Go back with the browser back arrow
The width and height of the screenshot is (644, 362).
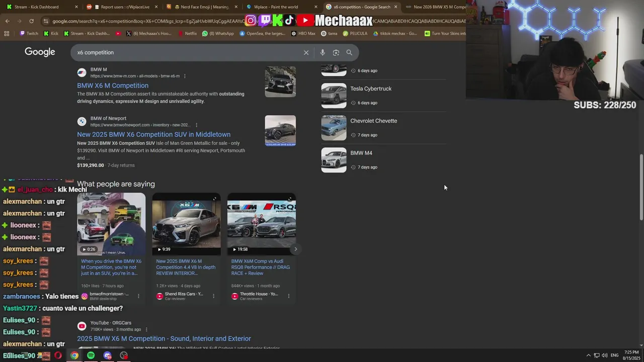tap(7, 21)
